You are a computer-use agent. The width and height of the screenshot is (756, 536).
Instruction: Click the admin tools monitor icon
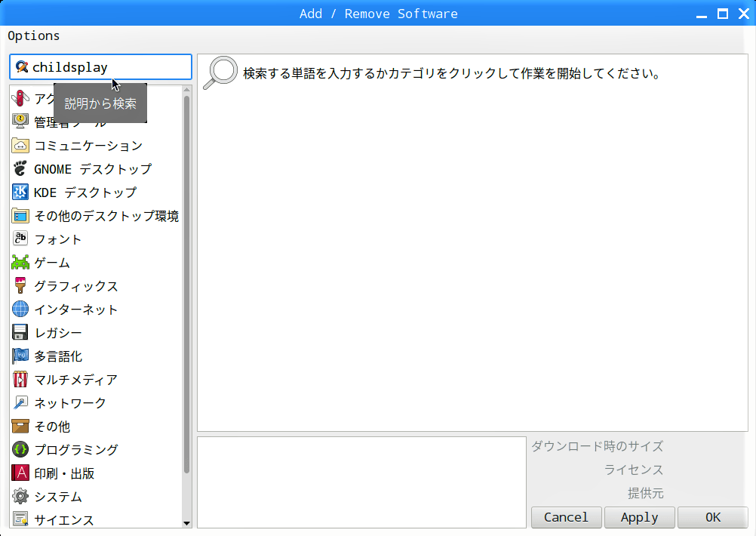(x=20, y=122)
